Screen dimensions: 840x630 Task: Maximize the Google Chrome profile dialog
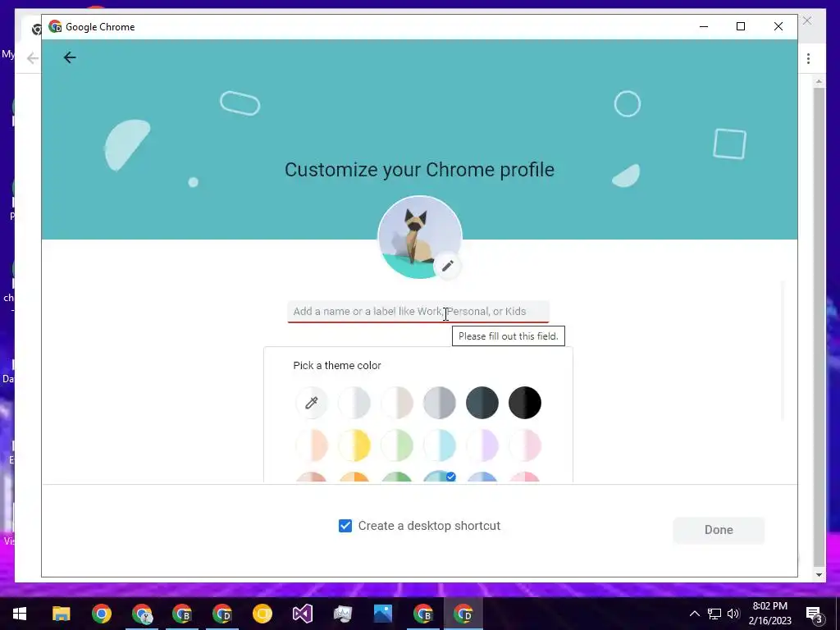741,26
